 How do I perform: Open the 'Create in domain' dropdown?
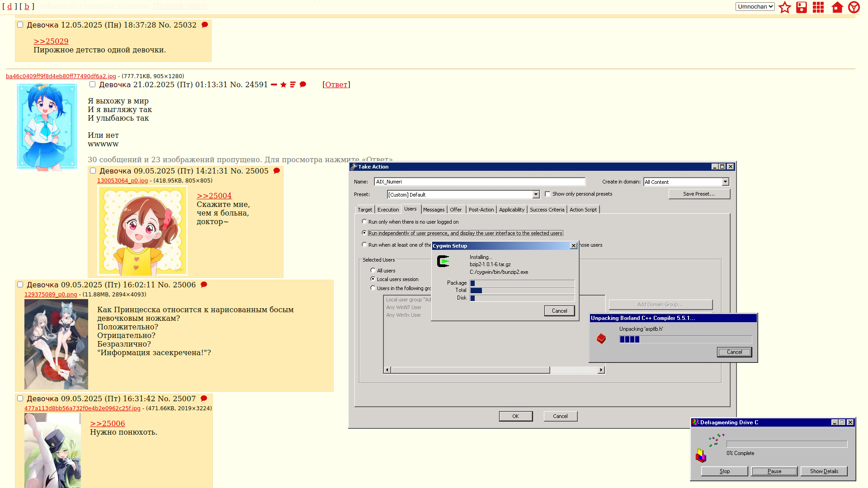725,182
